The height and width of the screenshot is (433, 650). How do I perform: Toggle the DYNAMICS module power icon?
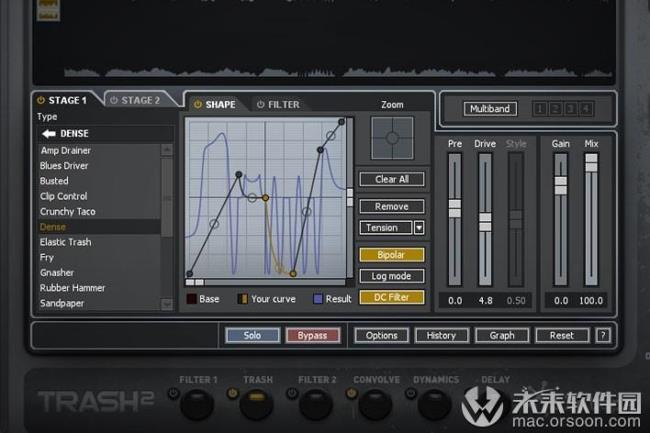click(411, 393)
